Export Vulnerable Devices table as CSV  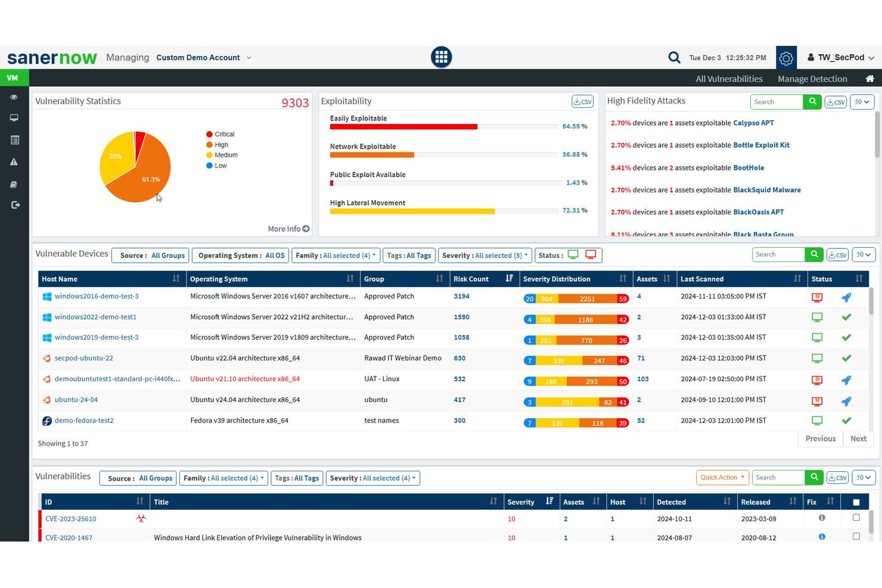pyautogui.click(x=838, y=255)
